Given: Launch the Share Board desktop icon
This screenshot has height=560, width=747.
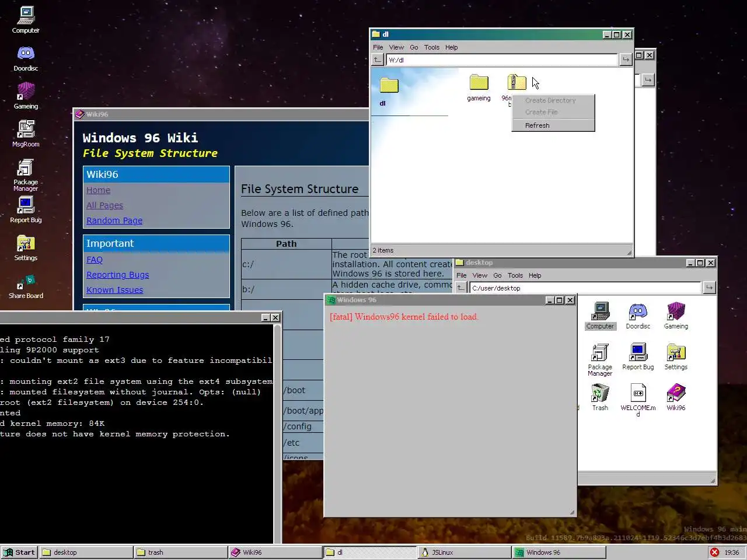Looking at the screenshot, I should pos(26,286).
